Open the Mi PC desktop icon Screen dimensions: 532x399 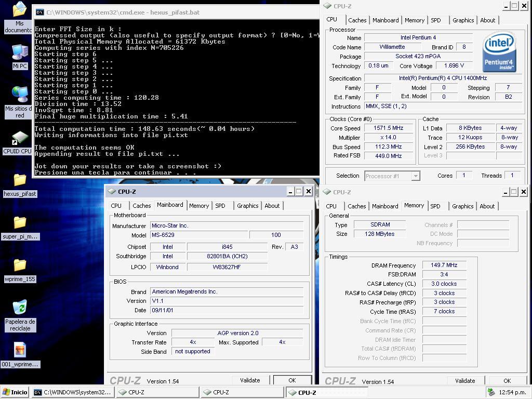coord(19,57)
